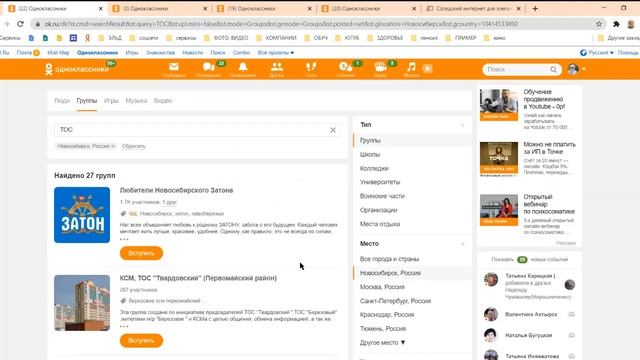Switch to the Соседский интернет browser tab
The height and width of the screenshot is (360, 640).
[x=472, y=9]
